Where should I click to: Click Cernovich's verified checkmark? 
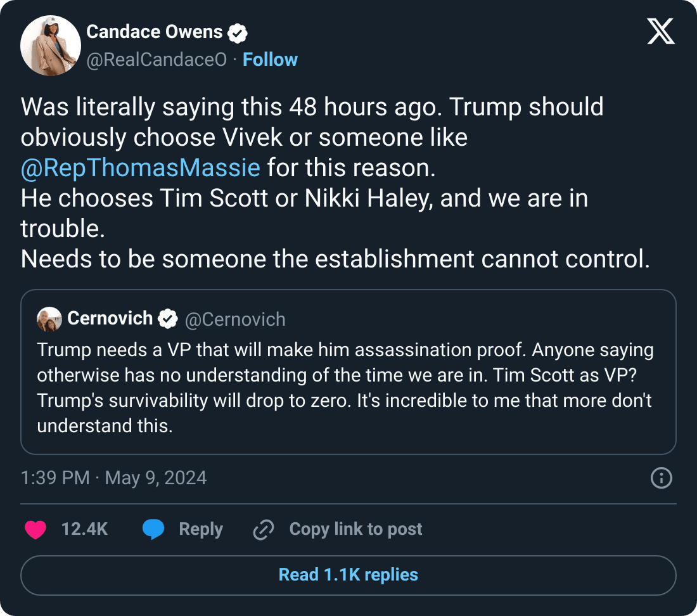coord(167,319)
